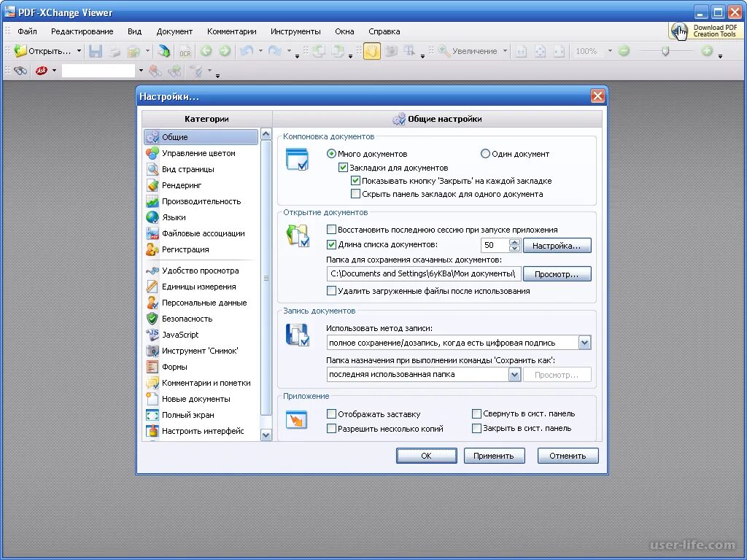Open the Папка назначения 'Сохранить как' dropdown
747x560 pixels.
click(514, 375)
